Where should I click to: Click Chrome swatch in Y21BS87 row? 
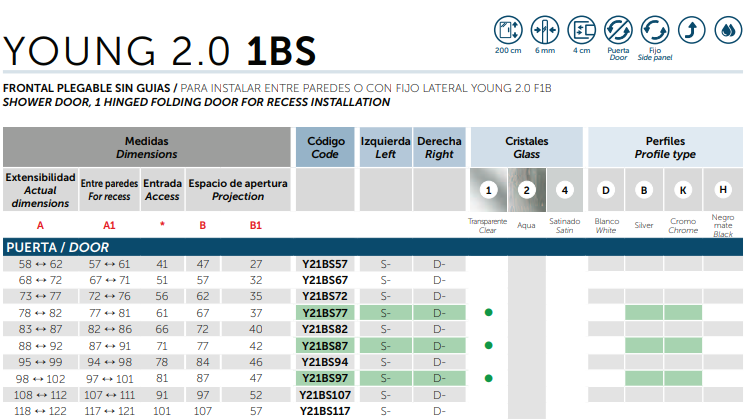point(683,345)
